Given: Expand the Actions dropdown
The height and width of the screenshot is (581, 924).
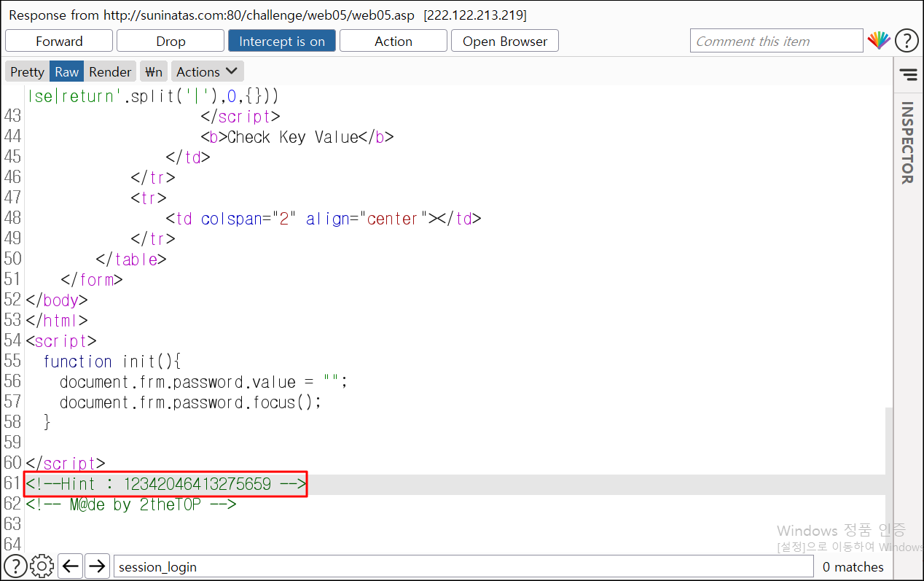Looking at the screenshot, I should (207, 71).
